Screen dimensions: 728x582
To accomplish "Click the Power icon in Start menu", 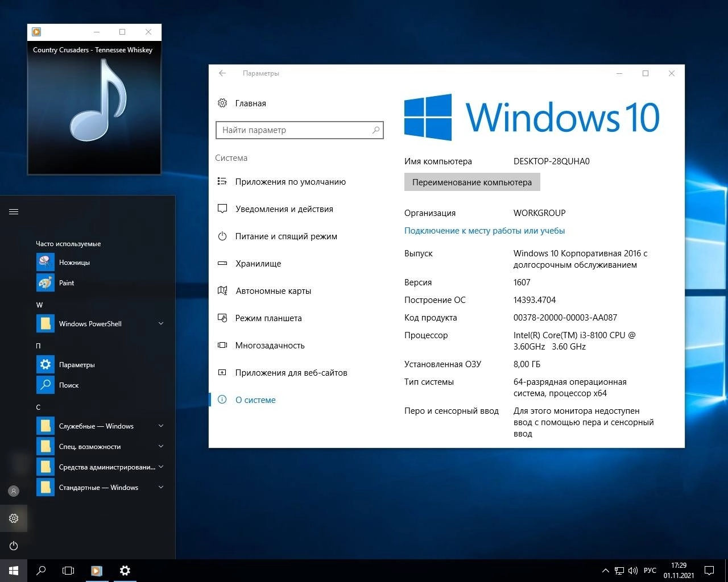I will 14,546.
